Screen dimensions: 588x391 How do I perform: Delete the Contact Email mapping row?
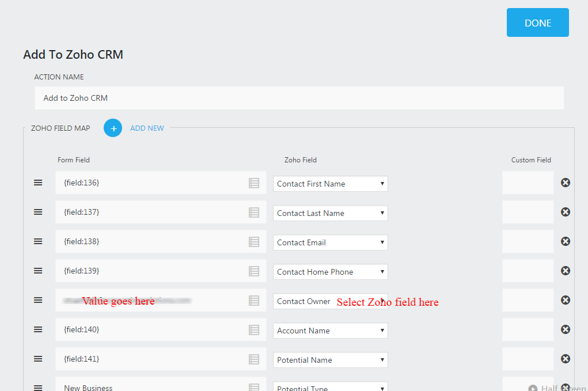566,241
